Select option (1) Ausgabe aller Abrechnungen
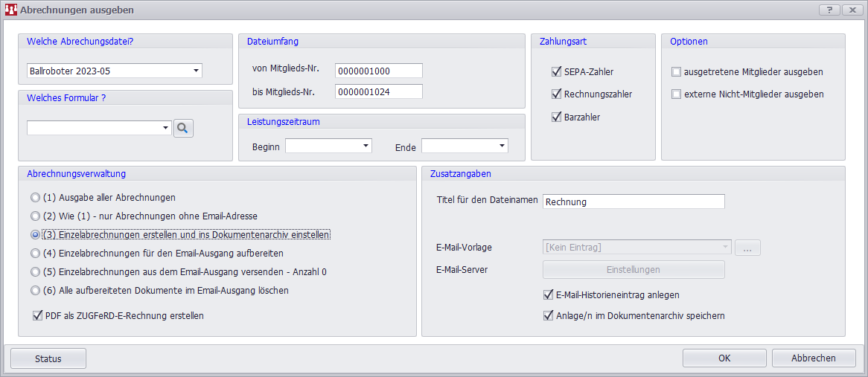Viewport: 868px width, 377px height. pos(34,198)
